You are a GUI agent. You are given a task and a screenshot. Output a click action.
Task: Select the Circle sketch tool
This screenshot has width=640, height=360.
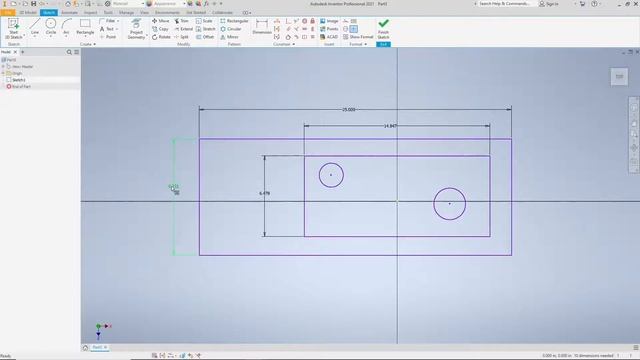pos(51,27)
